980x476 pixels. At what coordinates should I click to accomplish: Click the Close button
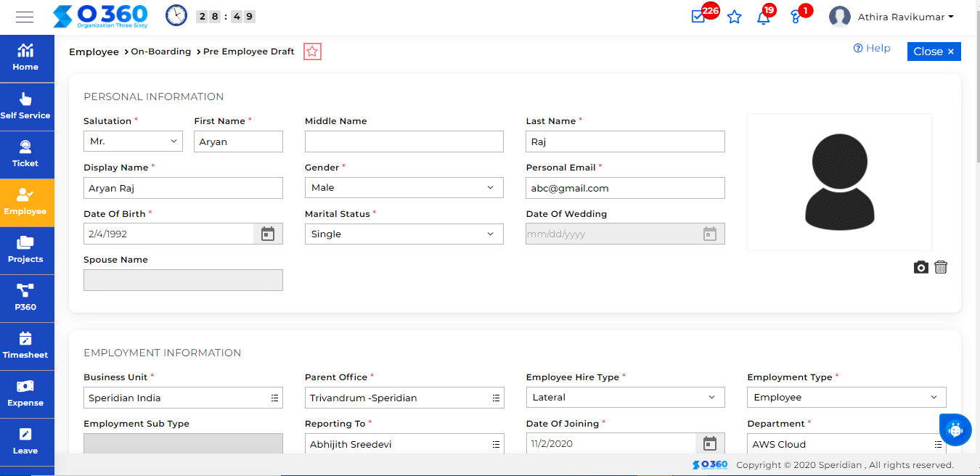(x=934, y=52)
